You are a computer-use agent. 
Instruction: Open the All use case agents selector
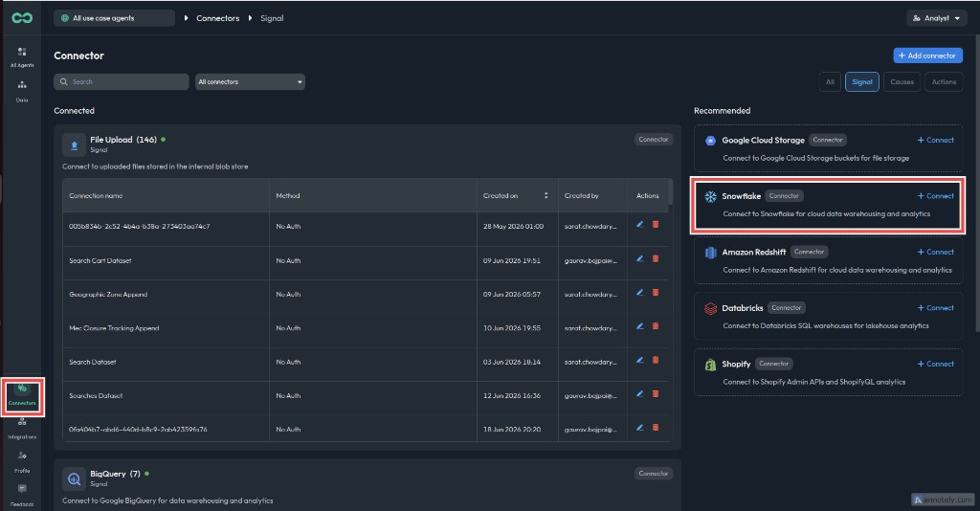[x=115, y=18]
